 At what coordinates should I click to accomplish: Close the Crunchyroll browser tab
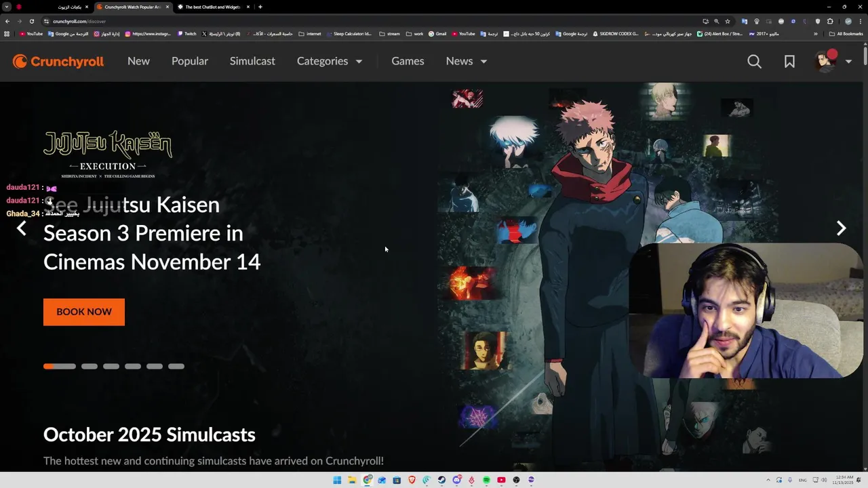pos(167,7)
